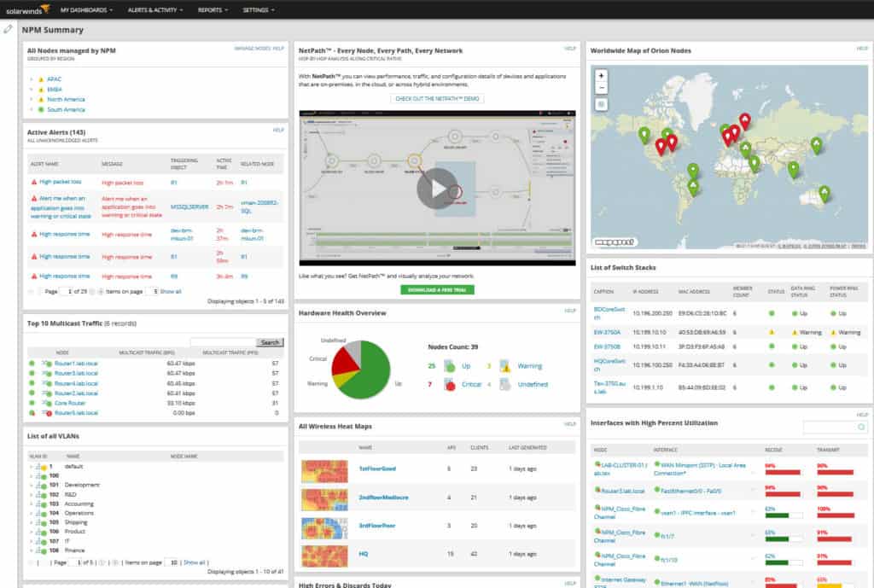This screenshot has height=588, width=874.
Task: Click the map button below the zoom-out control
Action: (601, 104)
